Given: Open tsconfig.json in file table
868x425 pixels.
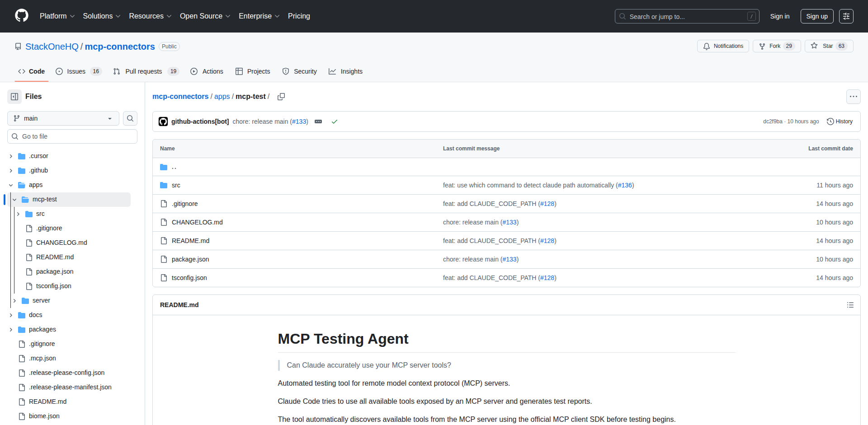Looking at the screenshot, I should [189, 278].
